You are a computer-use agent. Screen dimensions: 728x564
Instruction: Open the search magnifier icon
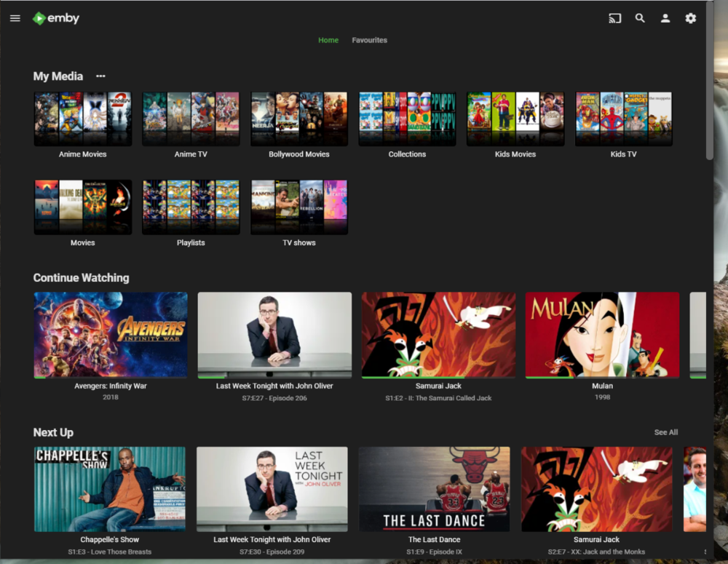click(x=640, y=18)
